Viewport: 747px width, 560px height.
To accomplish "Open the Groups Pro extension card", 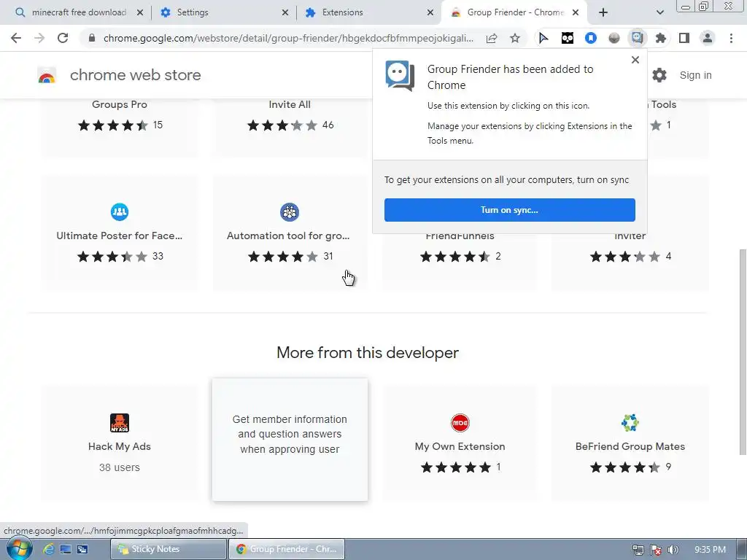I will point(120,128).
